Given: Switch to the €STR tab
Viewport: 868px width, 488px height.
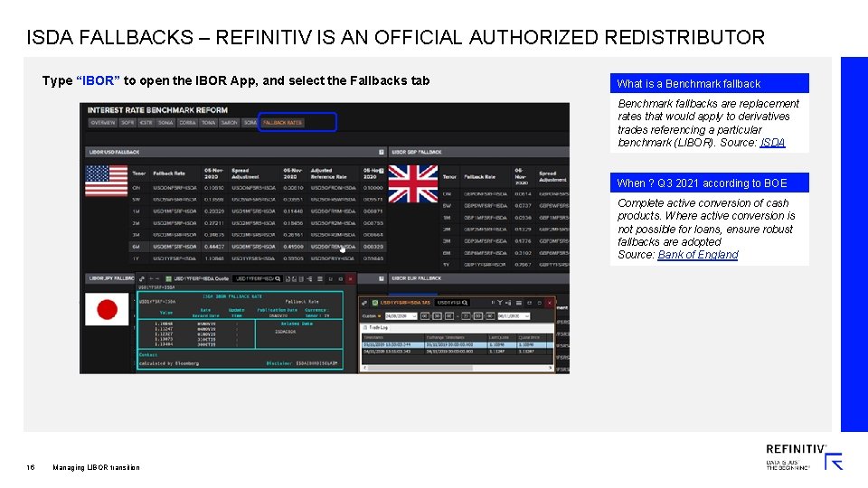Looking at the screenshot, I should tap(146, 123).
